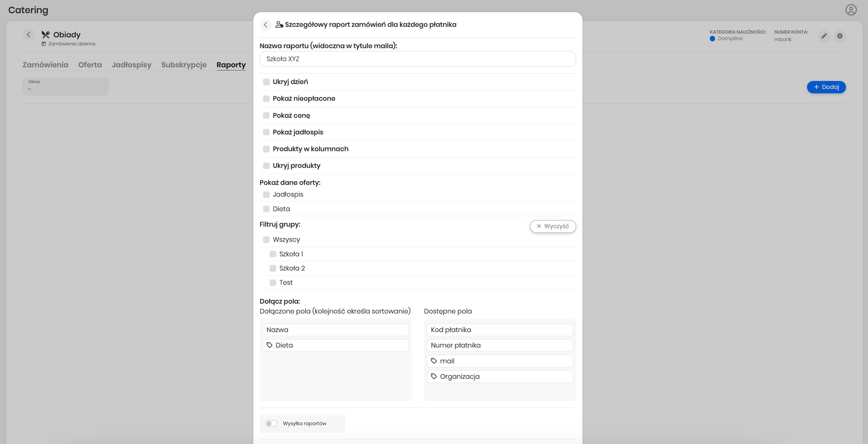Click the blue Dodaj button

(826, 87)
